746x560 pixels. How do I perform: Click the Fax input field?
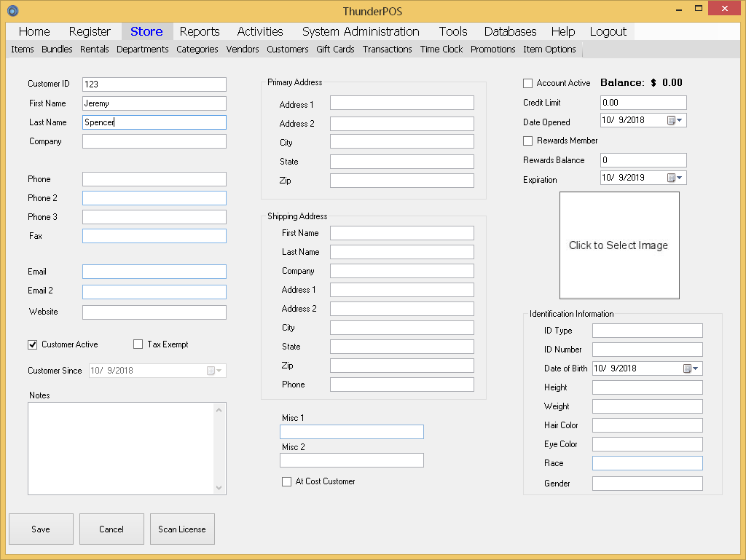tap(154, 236)
